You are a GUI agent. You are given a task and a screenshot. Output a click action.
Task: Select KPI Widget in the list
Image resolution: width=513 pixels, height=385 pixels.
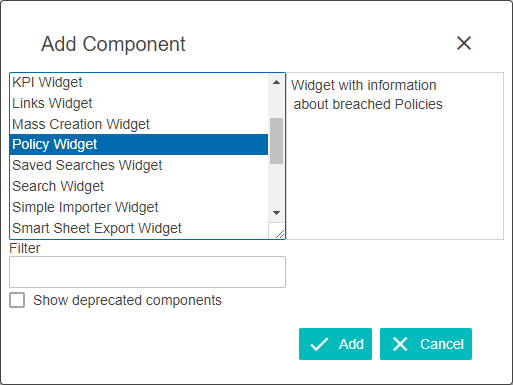coord(139,82)
